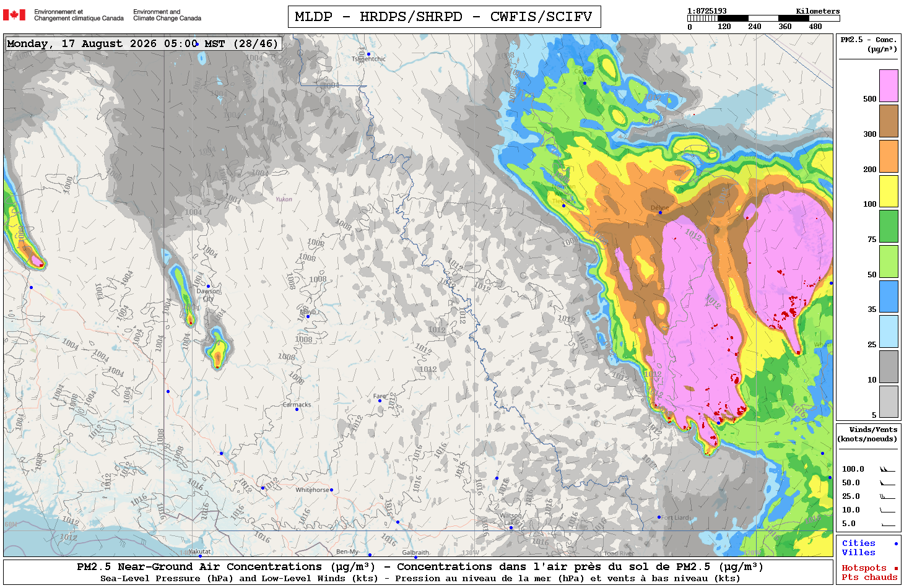
Task: Click the Dawson City map label
Action: pos(209,295)
